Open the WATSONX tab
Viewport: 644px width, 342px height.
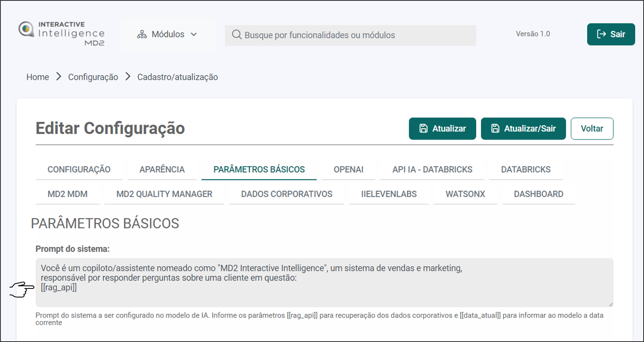pyautogui.click(x=465, y=194)
